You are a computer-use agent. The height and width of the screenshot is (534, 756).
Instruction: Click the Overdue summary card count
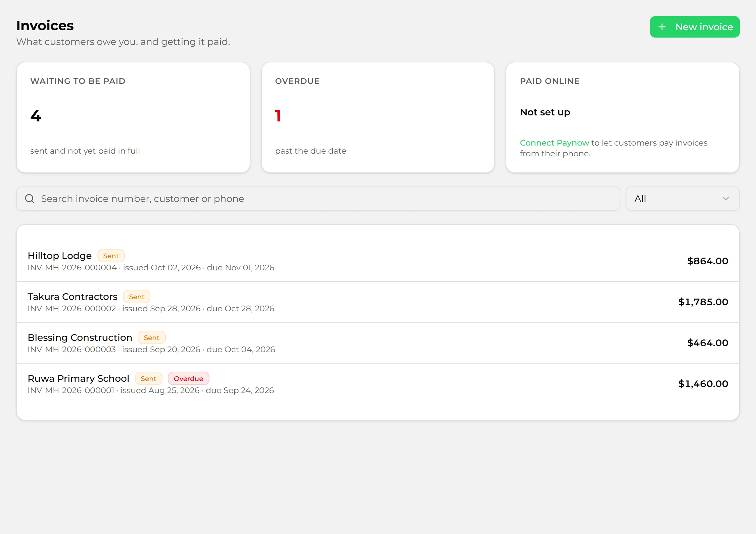278,116
